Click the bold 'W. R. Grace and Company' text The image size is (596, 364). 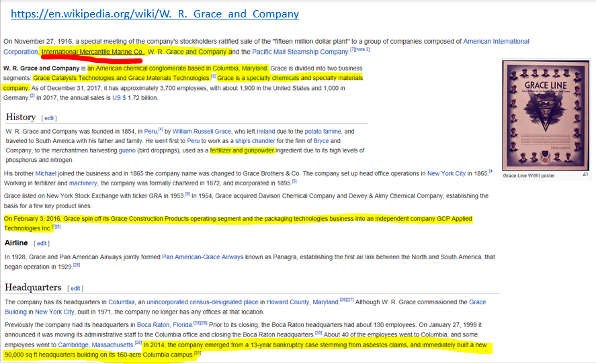42,68
